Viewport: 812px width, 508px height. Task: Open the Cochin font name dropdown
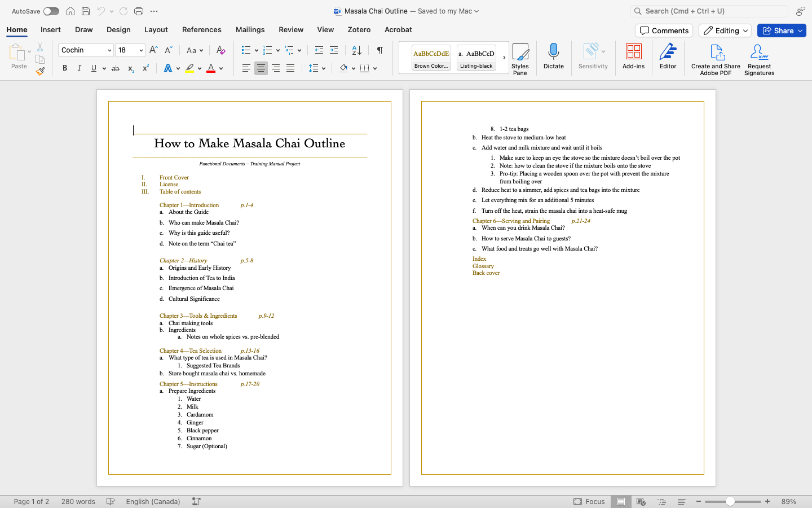pos(109,50)
